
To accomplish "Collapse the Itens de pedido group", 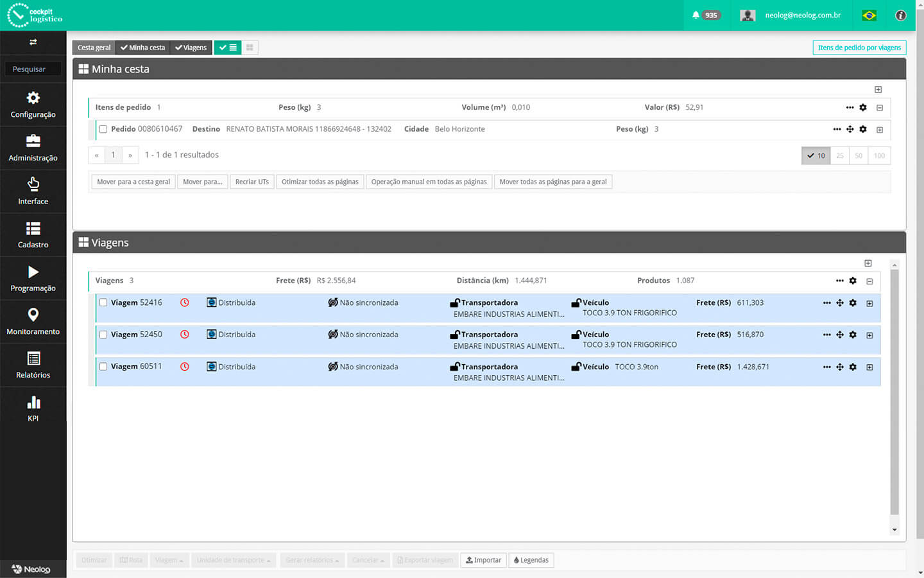I will click(880, 108).
